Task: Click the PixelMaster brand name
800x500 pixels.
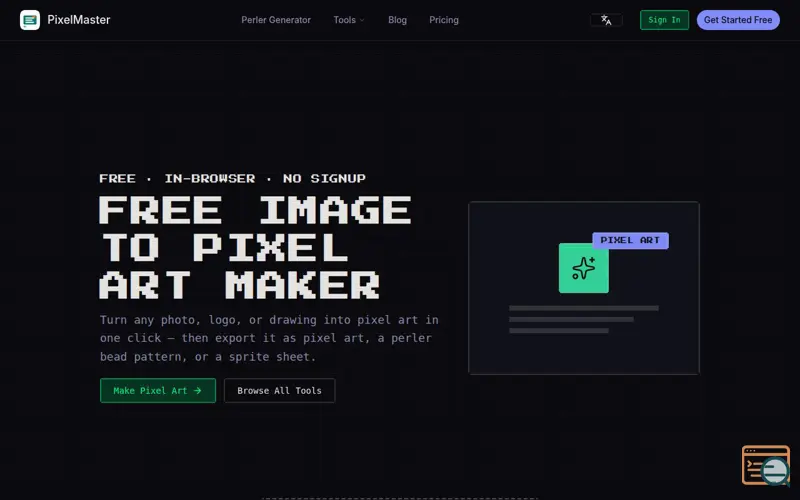Action: pos(79,20)
